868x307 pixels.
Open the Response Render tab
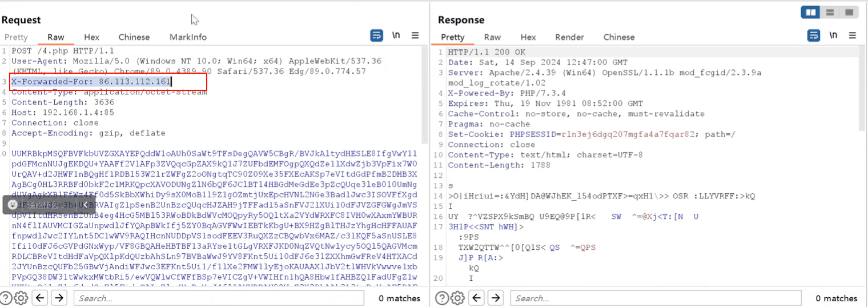pos(569,37)
